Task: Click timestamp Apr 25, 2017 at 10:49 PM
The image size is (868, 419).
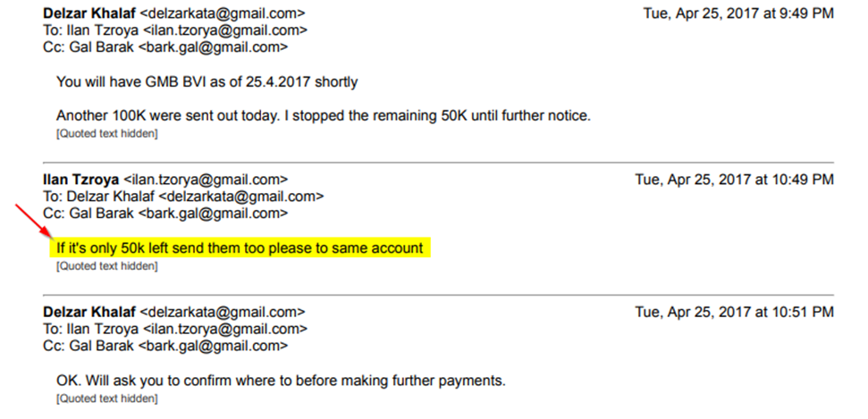Action: click(x=735, y=180)
